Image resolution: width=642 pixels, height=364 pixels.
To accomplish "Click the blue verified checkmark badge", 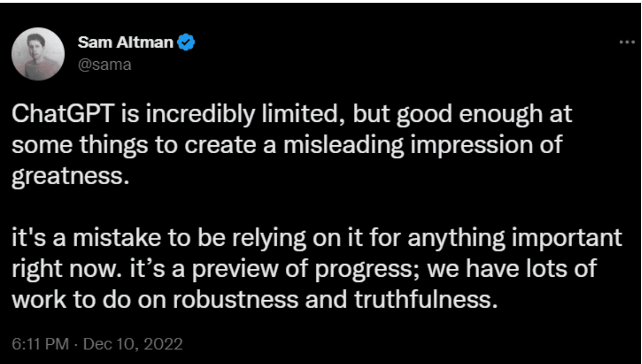I will (186, 42).
